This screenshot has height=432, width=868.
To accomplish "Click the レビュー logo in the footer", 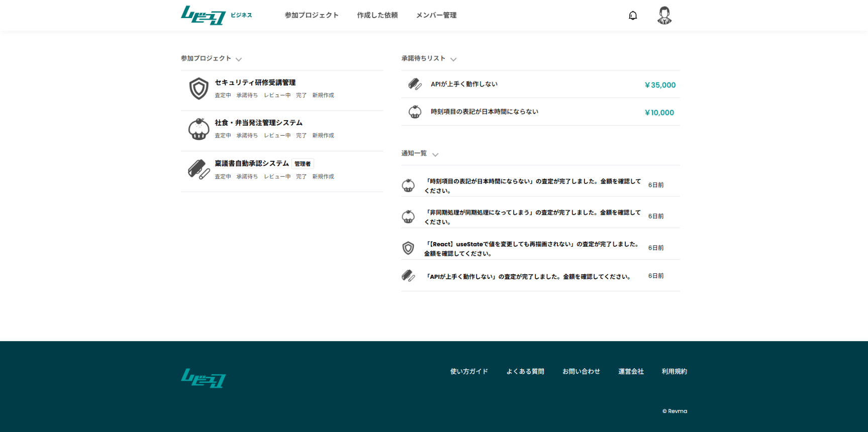I will 203,378.
